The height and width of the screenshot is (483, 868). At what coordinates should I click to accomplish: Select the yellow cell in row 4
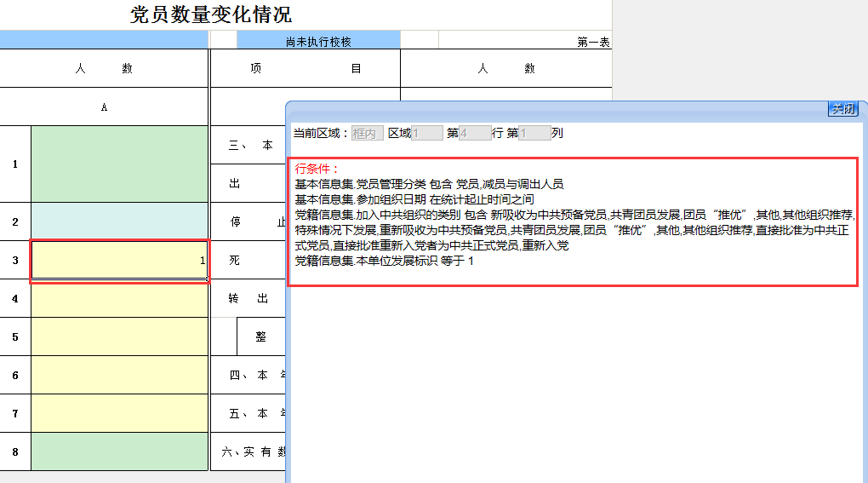(x=120, y=298)
